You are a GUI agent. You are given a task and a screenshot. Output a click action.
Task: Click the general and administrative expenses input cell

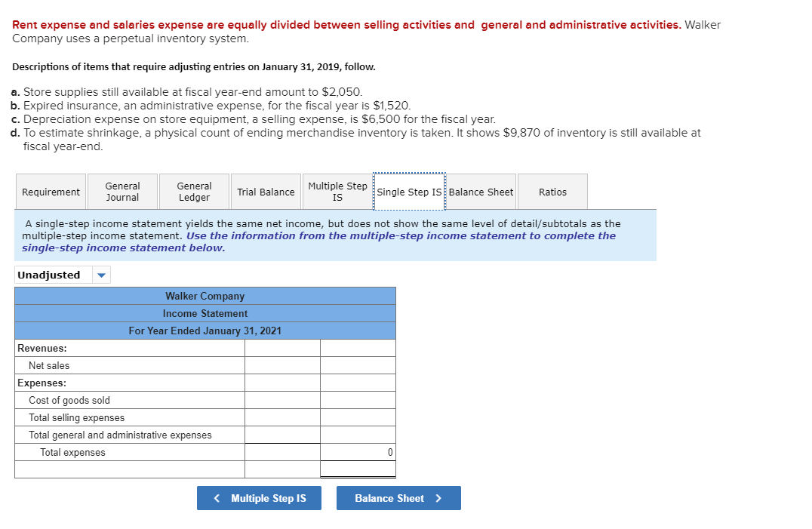tap(282, 435)
